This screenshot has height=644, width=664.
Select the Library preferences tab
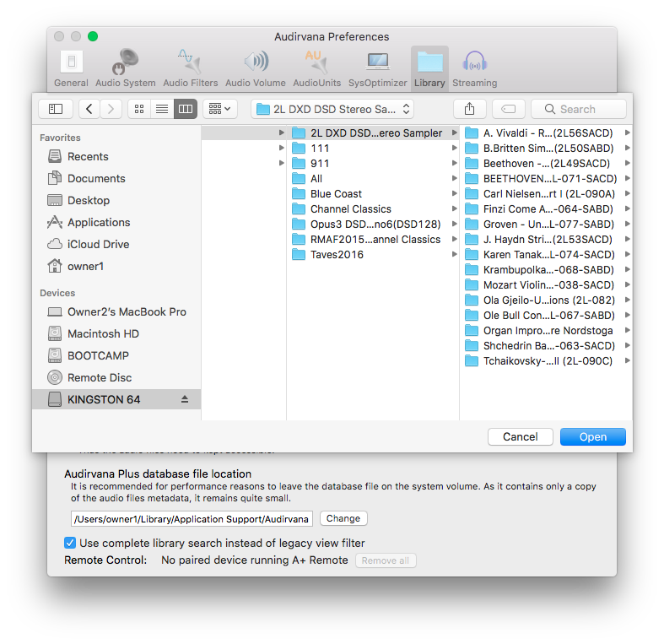pyautogui.click(x=429, y=68)
